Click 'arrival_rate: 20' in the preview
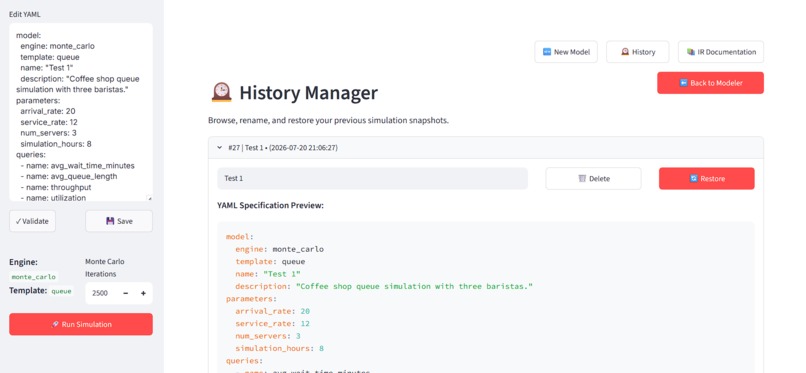The image size is (806, 373). (x=272, y=311)
